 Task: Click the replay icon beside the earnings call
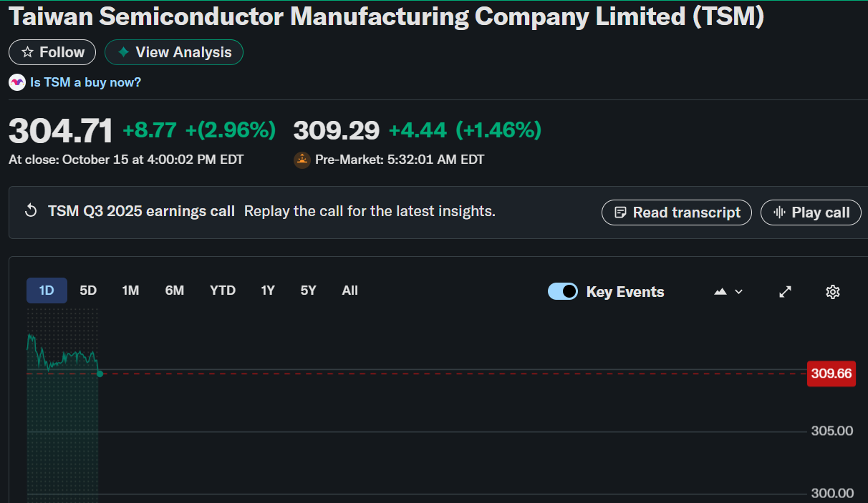point(31,211)
